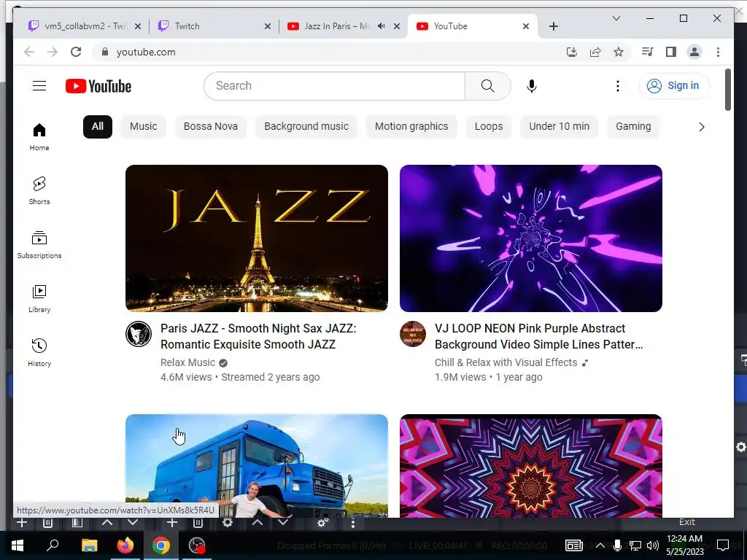Open YouTube settings three-dot menu
The width and height of the screenshot is (747, 560).
coord(617,86)
